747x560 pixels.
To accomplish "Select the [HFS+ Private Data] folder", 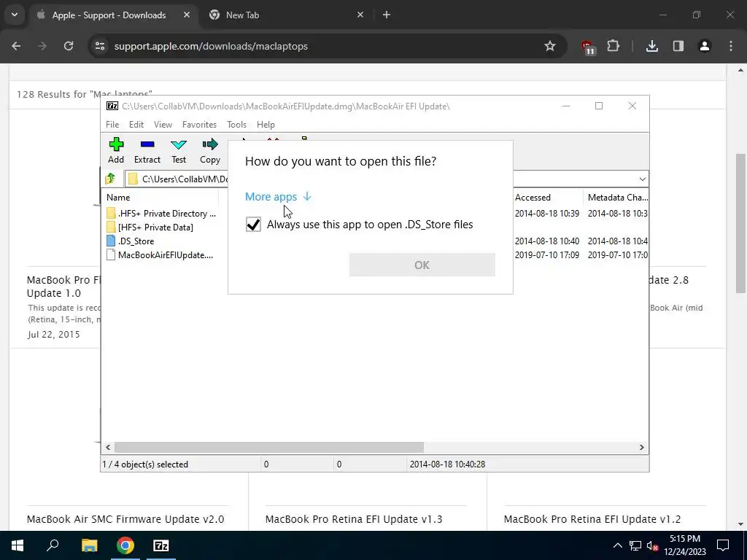I will [x=150, y=227].
